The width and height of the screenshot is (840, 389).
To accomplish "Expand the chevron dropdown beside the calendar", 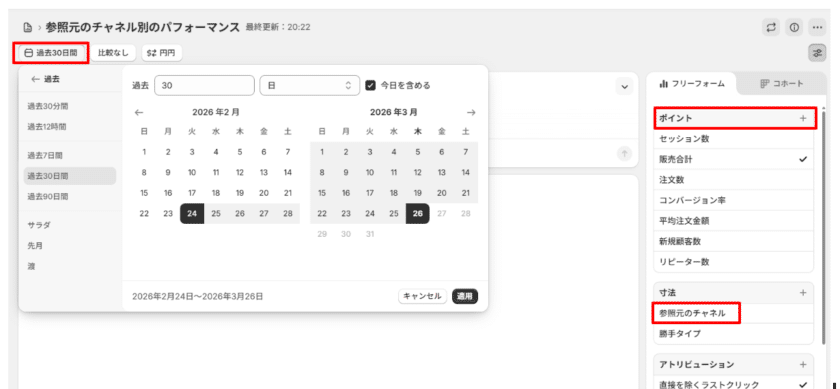I will tap(624, 86).
